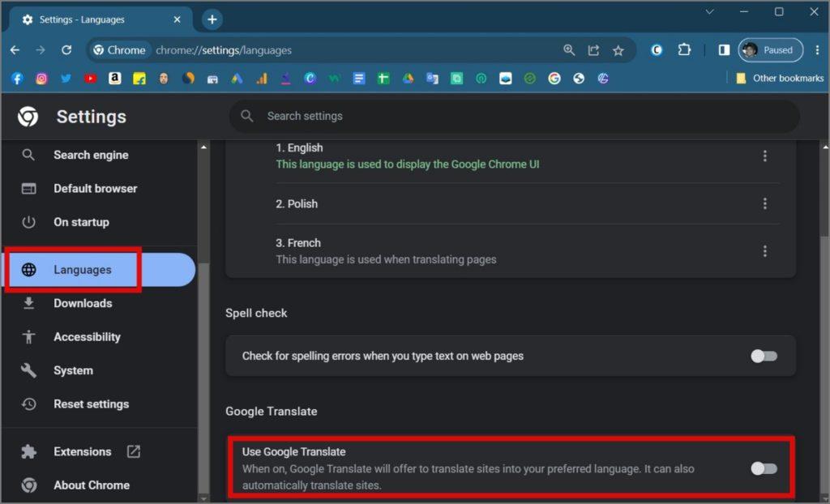Open the Google Ads bookmark
Screen dimensions: 830x504
(237, 79)
